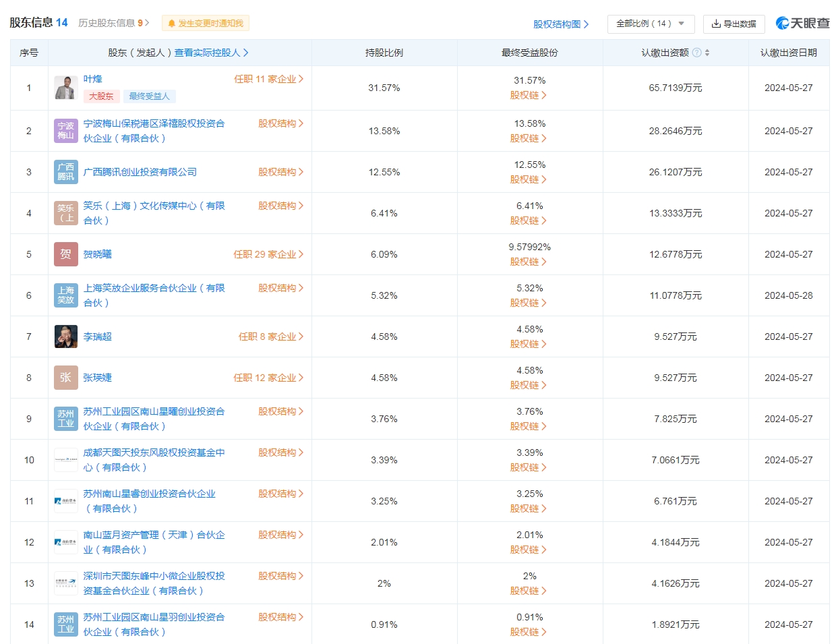Click the 大股东 tag under 叶烽

tap(101, 97)
